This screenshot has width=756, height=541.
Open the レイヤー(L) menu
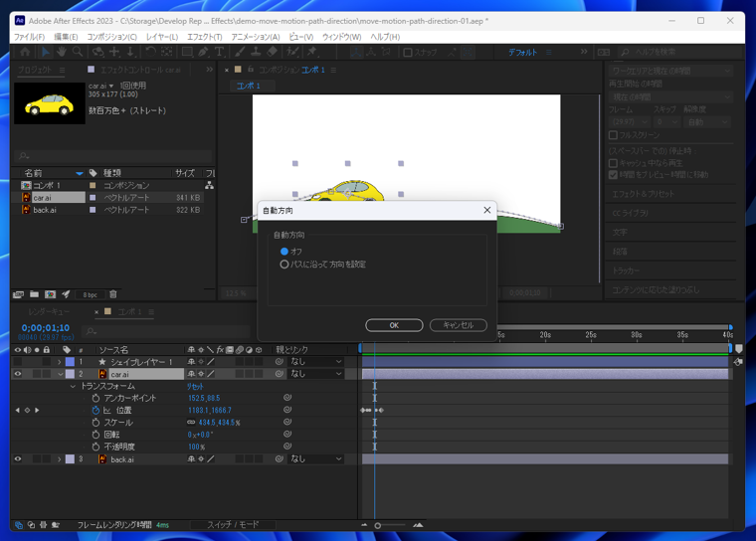click(x=162, y=37)
